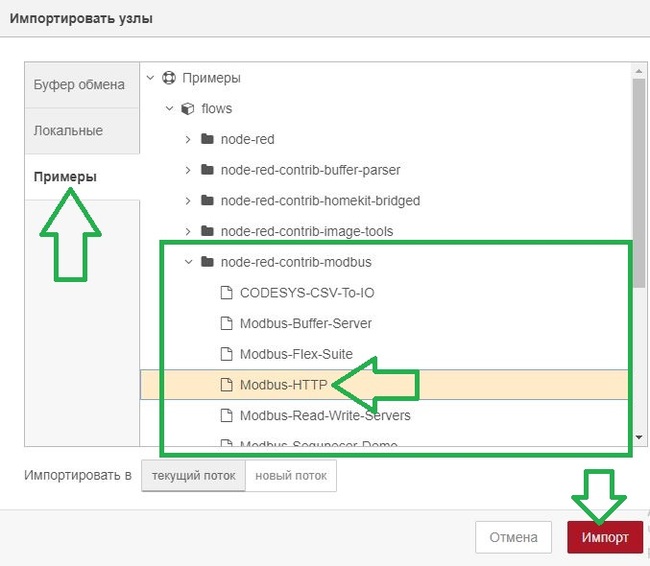This screenshot has width=650, height=566.
Task: Click the node-red-contrib-image-tools folder icon
Action: point(207,231)
